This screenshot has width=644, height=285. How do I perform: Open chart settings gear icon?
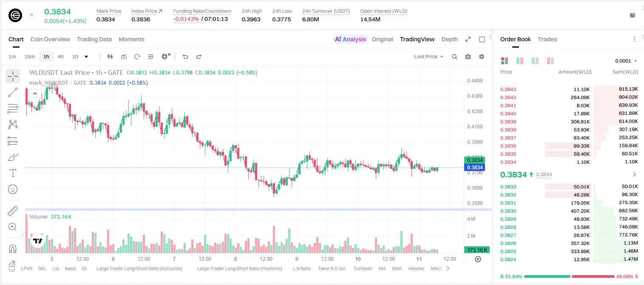(x=482, y=57)
